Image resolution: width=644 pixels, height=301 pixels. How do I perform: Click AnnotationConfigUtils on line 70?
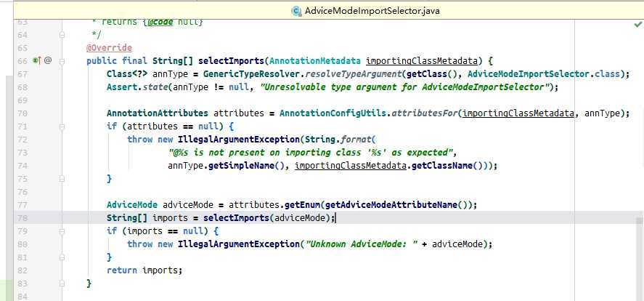[x=333, y=113]
